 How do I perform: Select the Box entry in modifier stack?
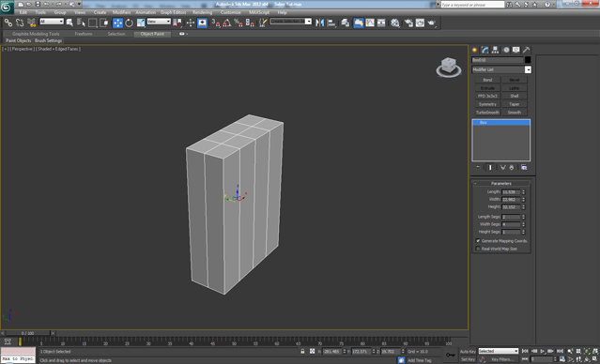click(500, 122)
